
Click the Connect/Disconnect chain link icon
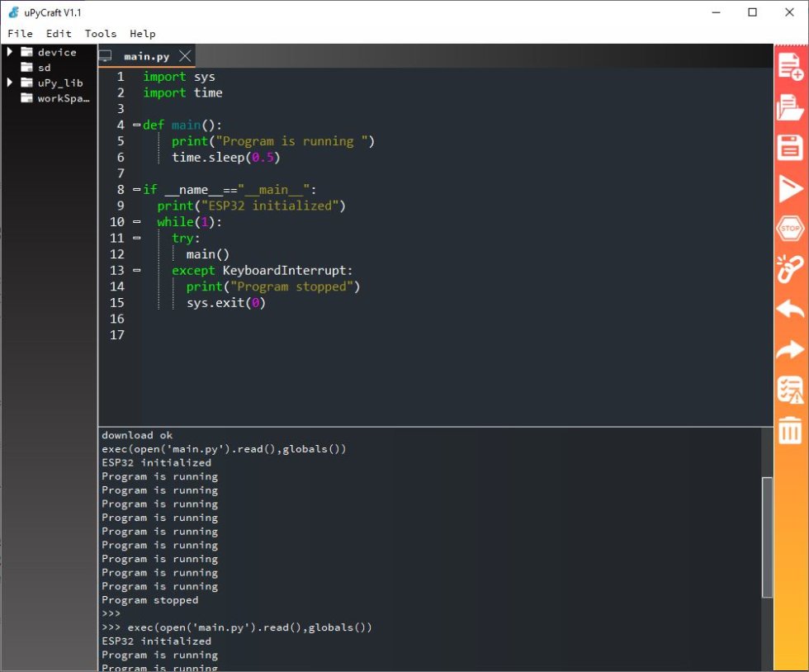[790, 269]
